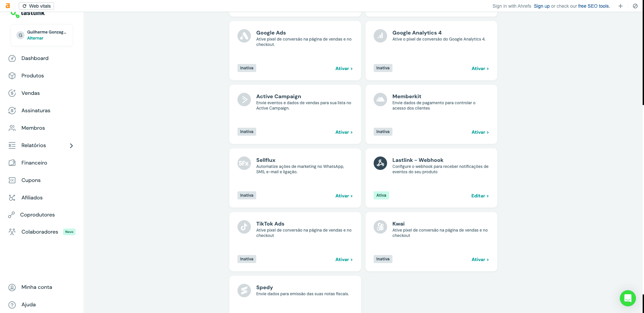
Task: Click the Vendas dollar icon
Action: pos(12,93)
